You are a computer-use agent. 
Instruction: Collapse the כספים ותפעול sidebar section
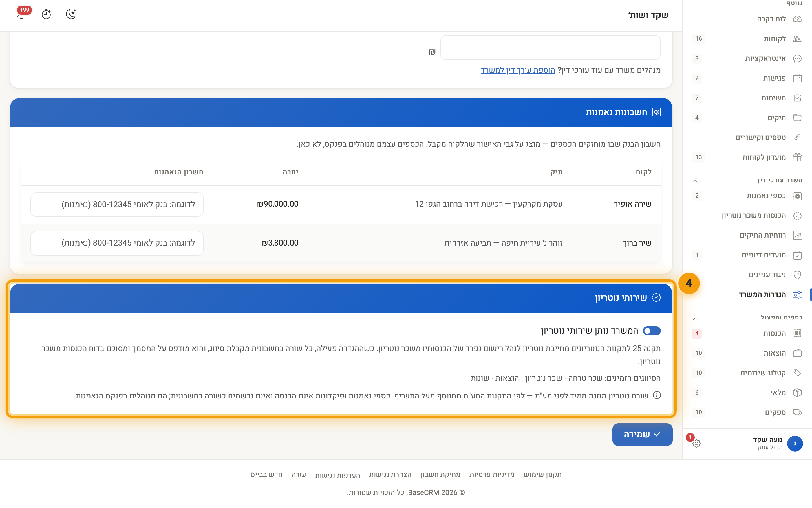click(x=695, y=319)
